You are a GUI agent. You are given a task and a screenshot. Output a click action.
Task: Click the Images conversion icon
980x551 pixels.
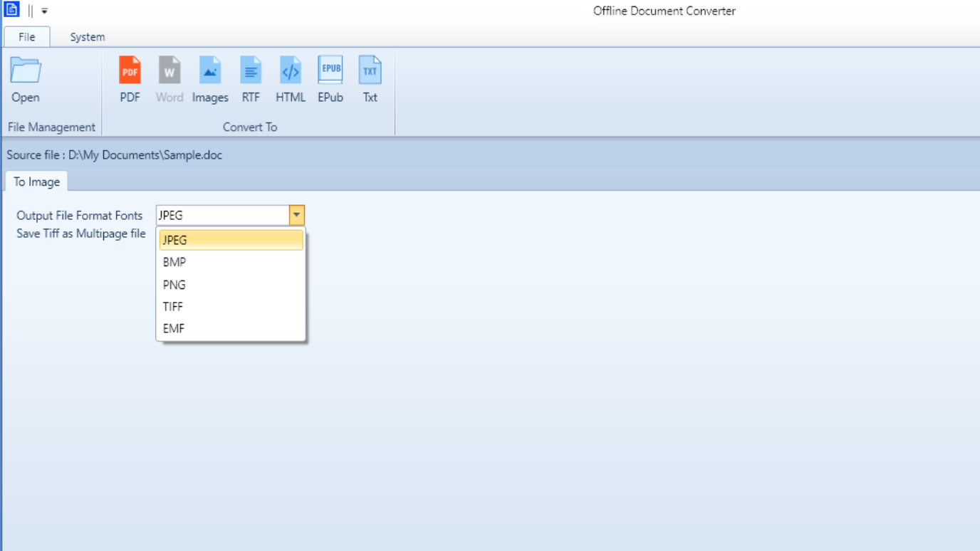click(x=210, y=78)
